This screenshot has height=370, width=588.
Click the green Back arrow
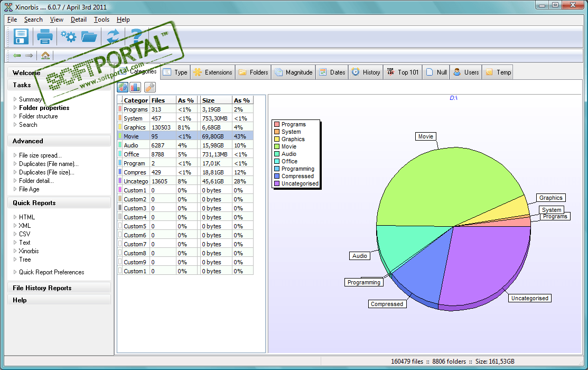click(x=17, y=55)
